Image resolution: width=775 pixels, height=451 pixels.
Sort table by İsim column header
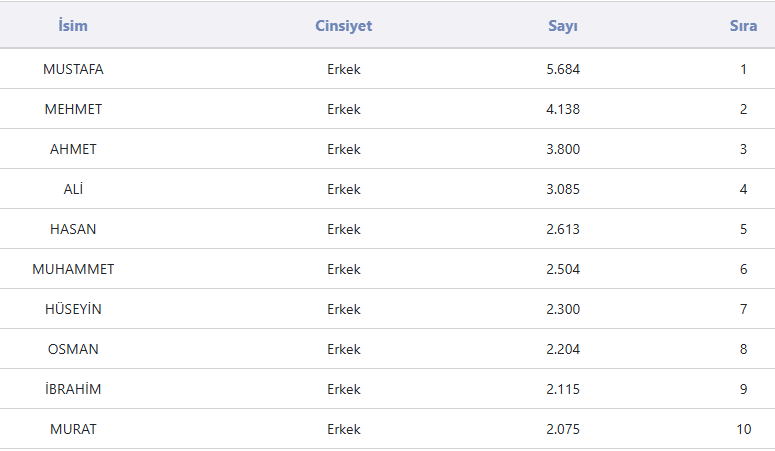73,26
